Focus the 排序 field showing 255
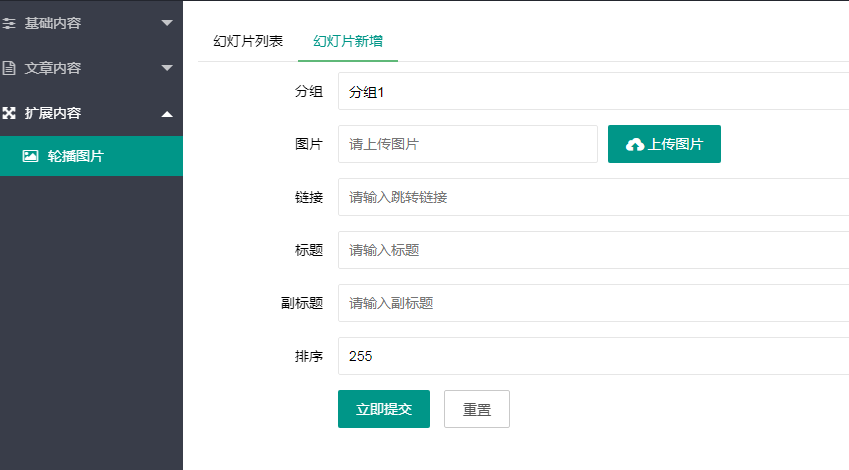Screen dimensions: 849x470 pos(593,356)
